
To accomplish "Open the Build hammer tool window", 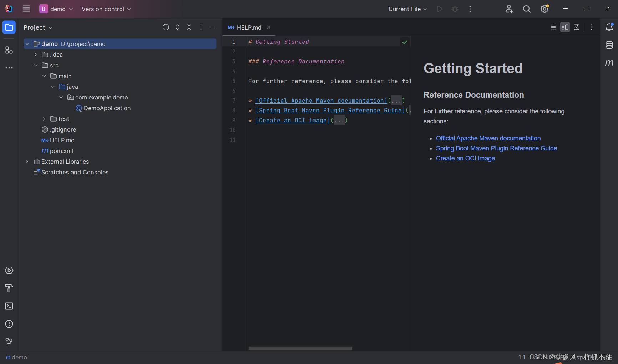I will click(9, 288).
